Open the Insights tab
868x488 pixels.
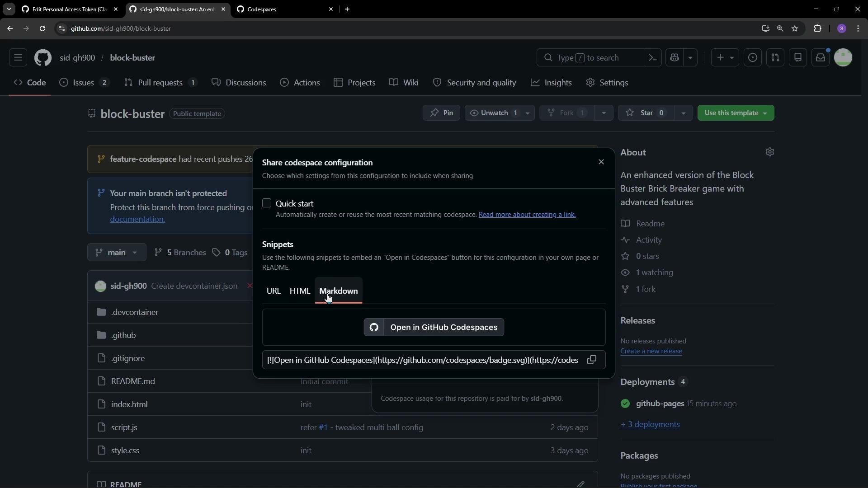tap(552, 83)
